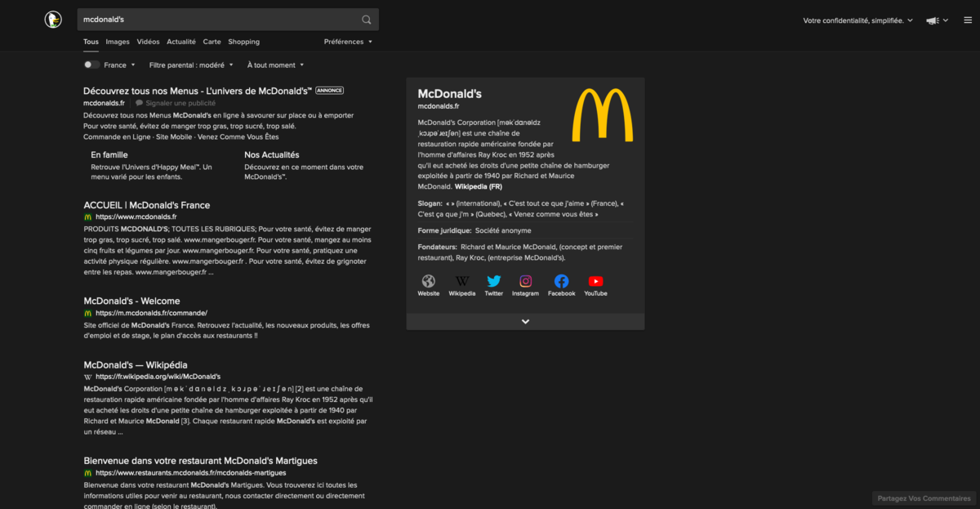The image size is (980, 509).
Task: Switch to the Images tab
Action: [118, 42]
